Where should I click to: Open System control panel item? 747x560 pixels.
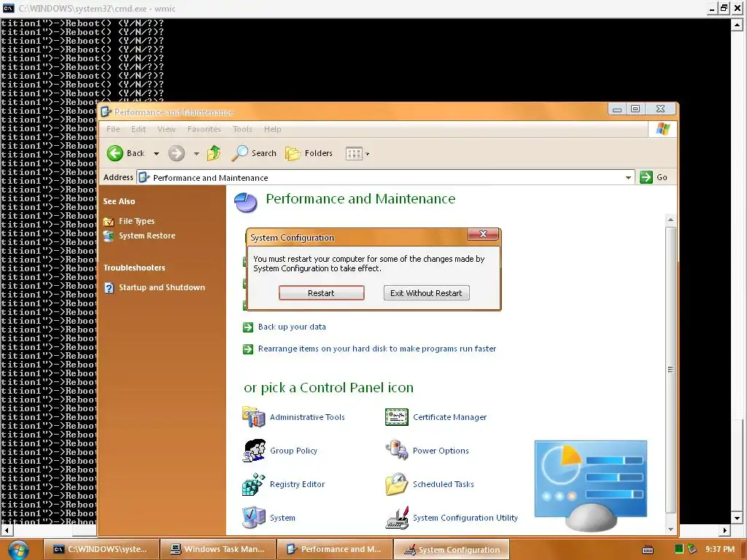click(282, 518)
